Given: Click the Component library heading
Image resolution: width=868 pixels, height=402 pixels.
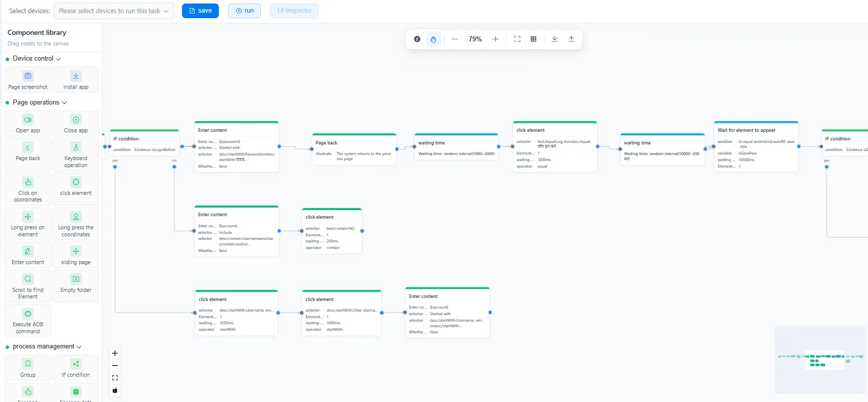Looking at the screenshot, I should 37,32.
